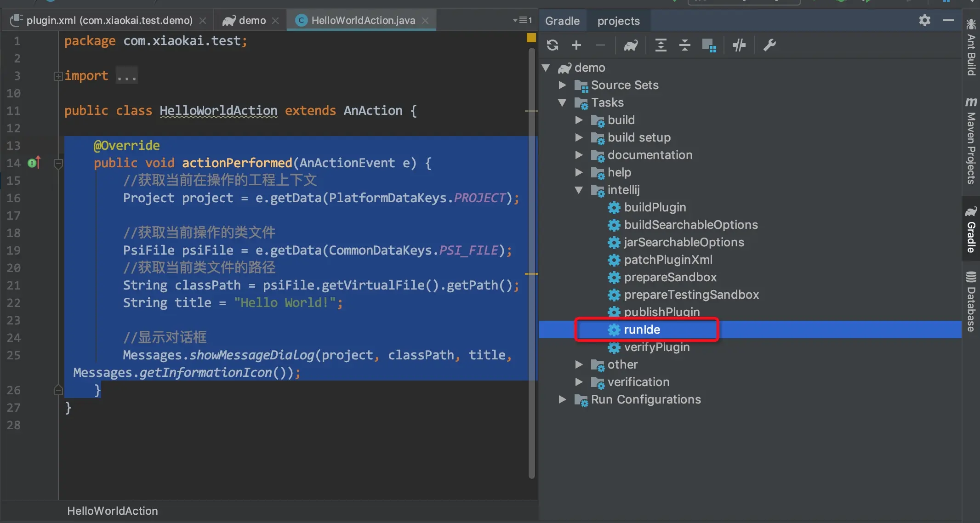Viewport: 980px width, 523px height.
Task: Open Gradle settings via wrench icon
Action: pos(769,45)
